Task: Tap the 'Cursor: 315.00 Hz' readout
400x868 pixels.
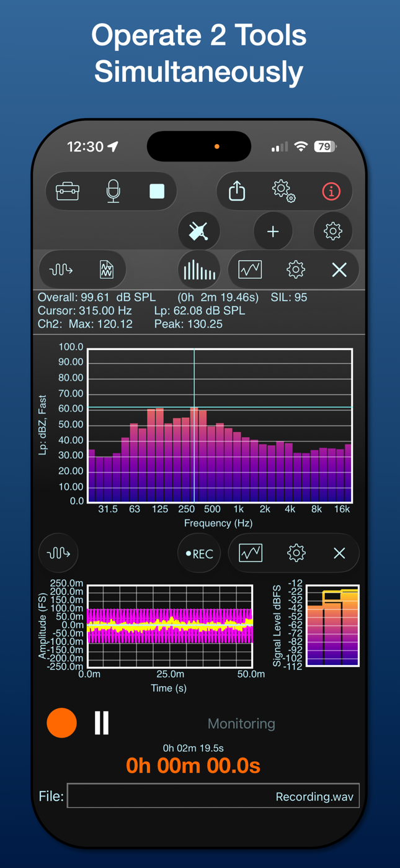Action: 84,310
